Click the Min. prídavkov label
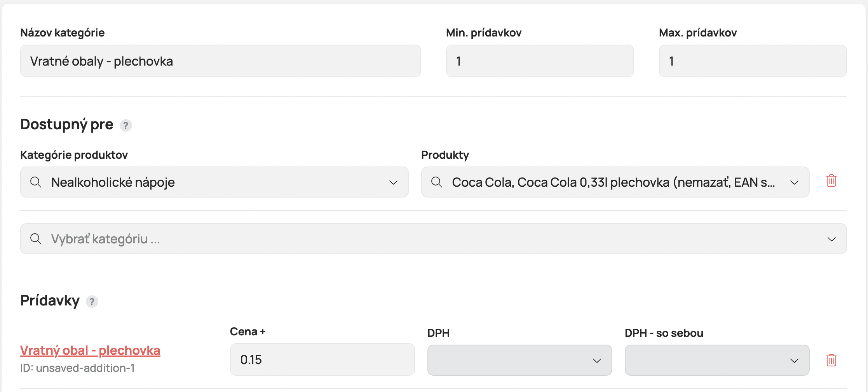 (484, 33)
